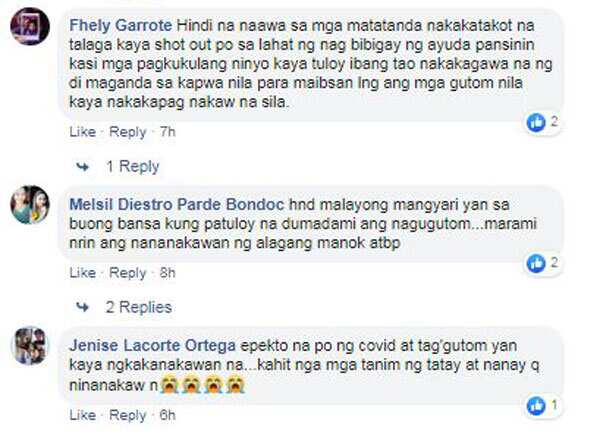
Task: Reply to Melsil Diestro Parde Bondoc's comment
Action: (x=128, y=273)
